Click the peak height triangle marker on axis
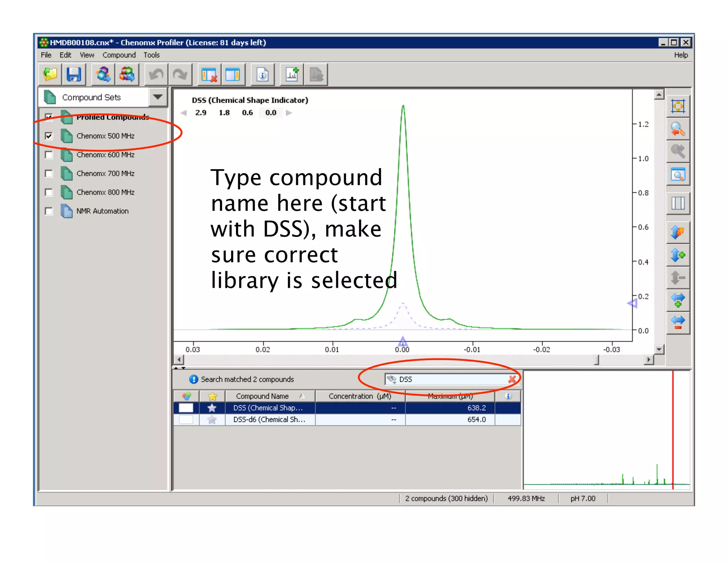The height and width of the screenshot is (562, 728). (632, 303)
